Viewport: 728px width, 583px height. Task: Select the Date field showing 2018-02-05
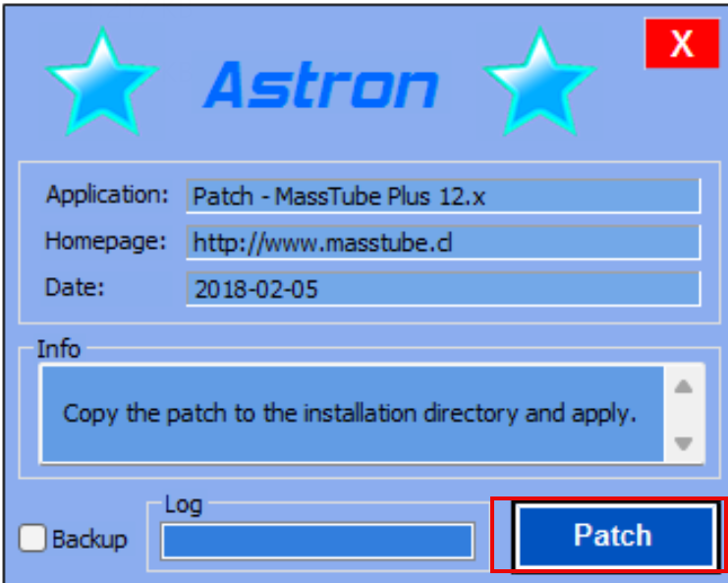pos(442,289)
